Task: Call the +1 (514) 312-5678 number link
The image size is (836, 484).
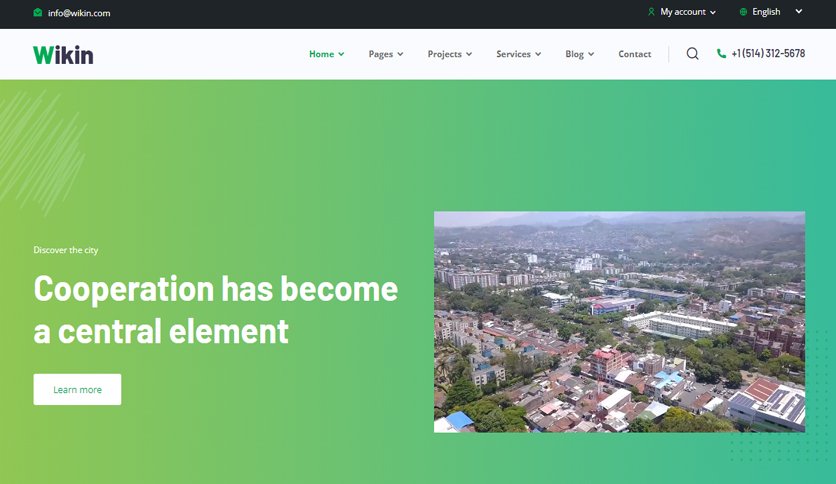Action: point(768,53)
